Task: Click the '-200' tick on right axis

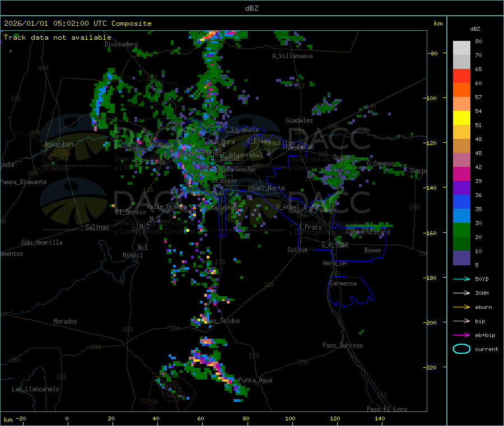Action: (x=429, y=322)
